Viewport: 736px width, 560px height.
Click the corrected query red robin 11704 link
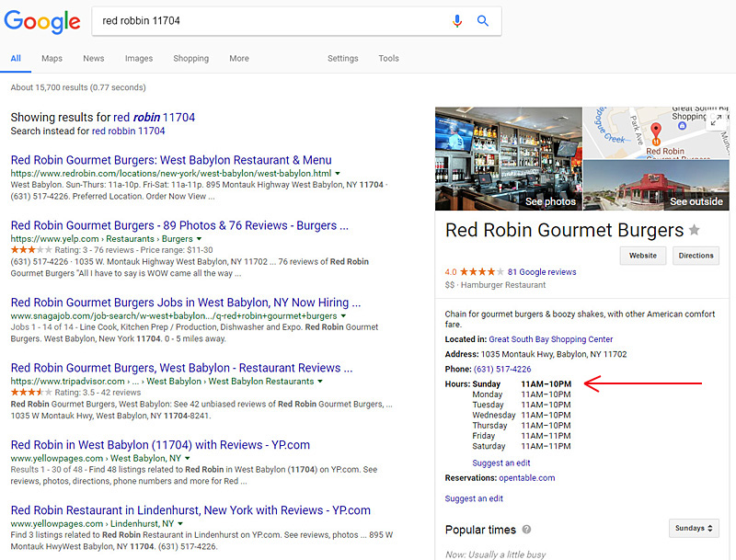click(x=154, y=118)
